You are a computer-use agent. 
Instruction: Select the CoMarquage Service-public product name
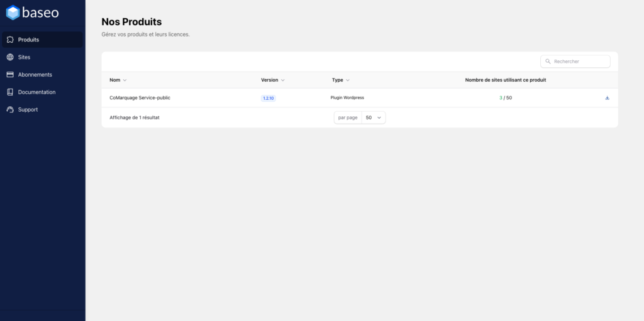coord(140,98)
